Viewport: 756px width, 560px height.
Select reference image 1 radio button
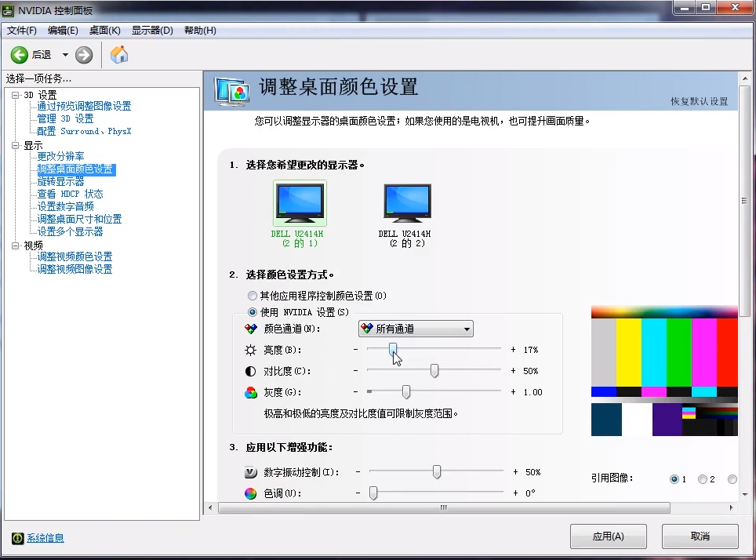click(x=674, y=479)
